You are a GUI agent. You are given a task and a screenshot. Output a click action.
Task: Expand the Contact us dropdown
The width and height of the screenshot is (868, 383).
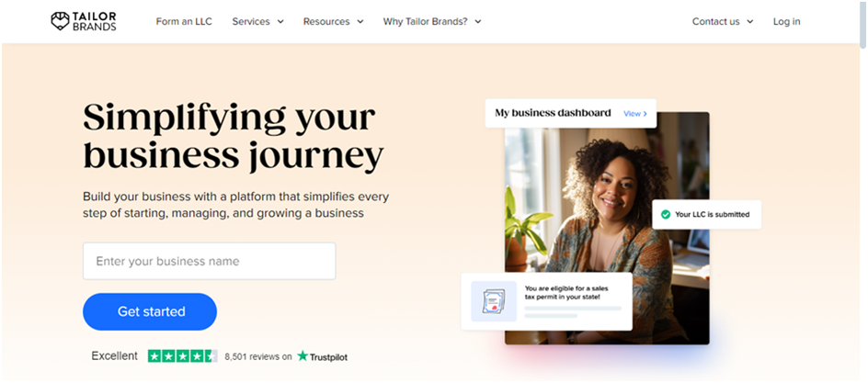723,21
